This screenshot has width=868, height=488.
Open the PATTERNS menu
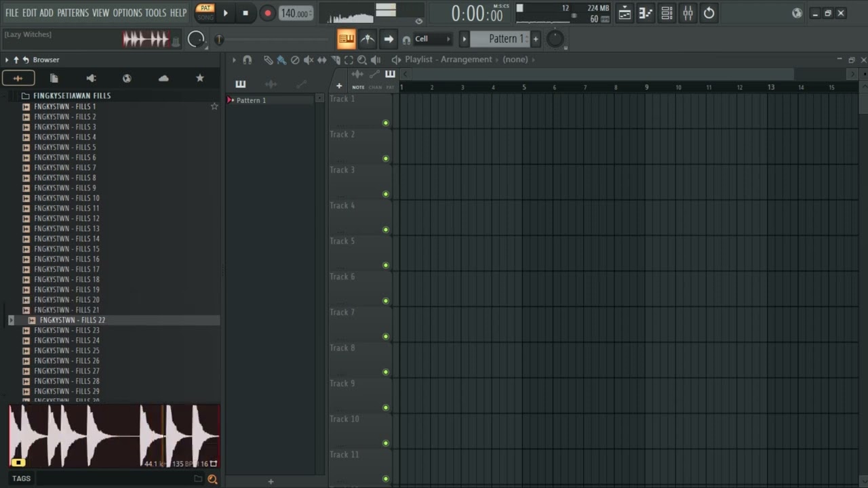(73, 13)
